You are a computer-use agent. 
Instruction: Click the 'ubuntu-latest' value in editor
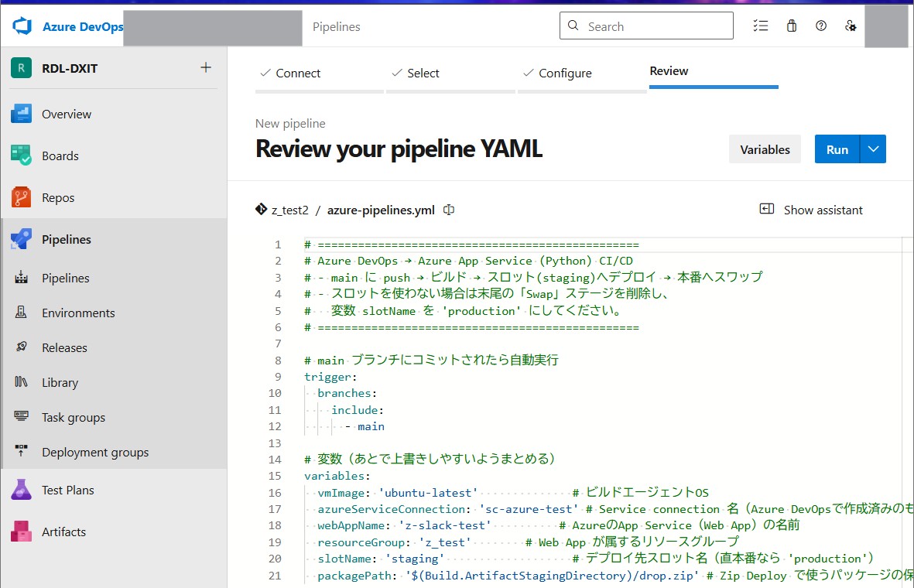[x=428, y=493]
